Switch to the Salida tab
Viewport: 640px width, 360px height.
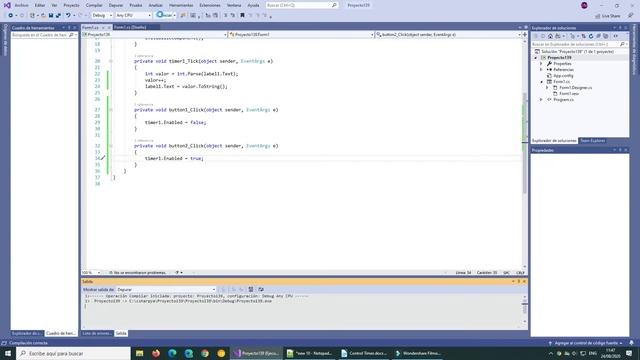(121, 333)
